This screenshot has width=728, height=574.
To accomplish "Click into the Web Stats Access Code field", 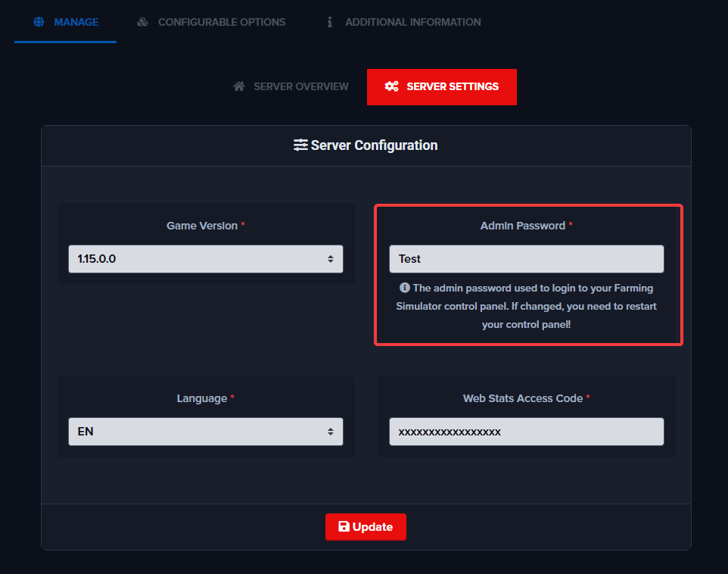I will click(x=526, y=432).
